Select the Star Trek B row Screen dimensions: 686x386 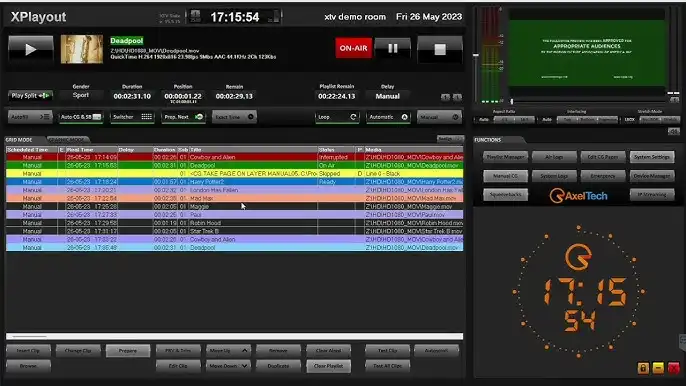234,231
